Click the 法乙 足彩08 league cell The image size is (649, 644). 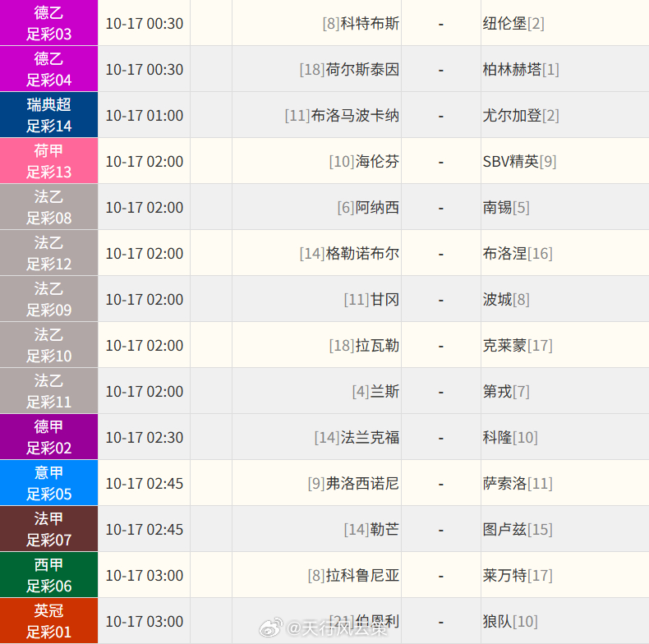click(x=48, y=206)
